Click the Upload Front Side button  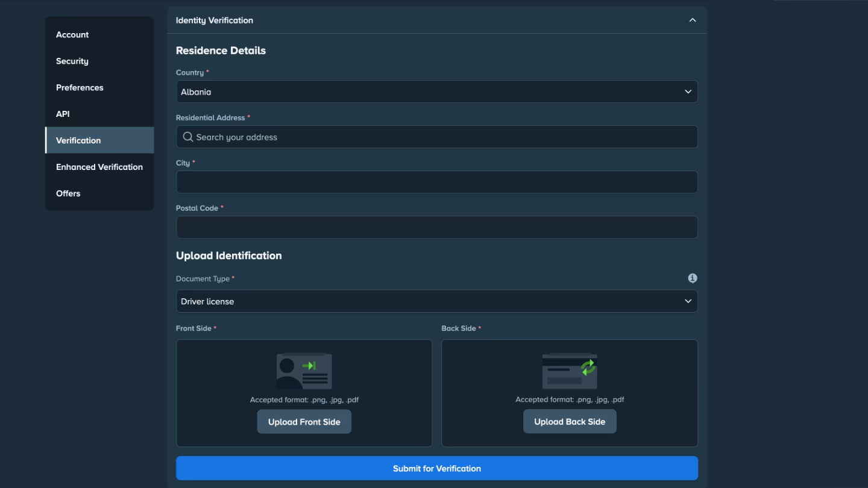pos(304,422)
